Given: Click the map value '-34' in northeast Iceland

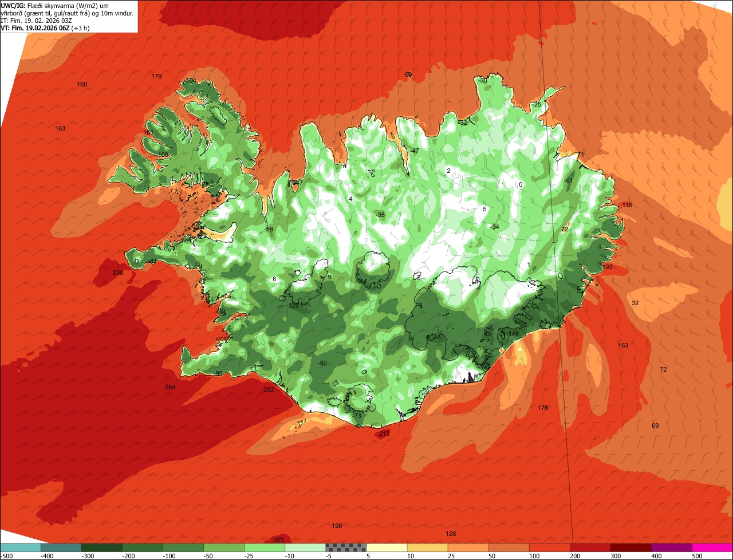Looking at the screenshot, I should (495, 227).
